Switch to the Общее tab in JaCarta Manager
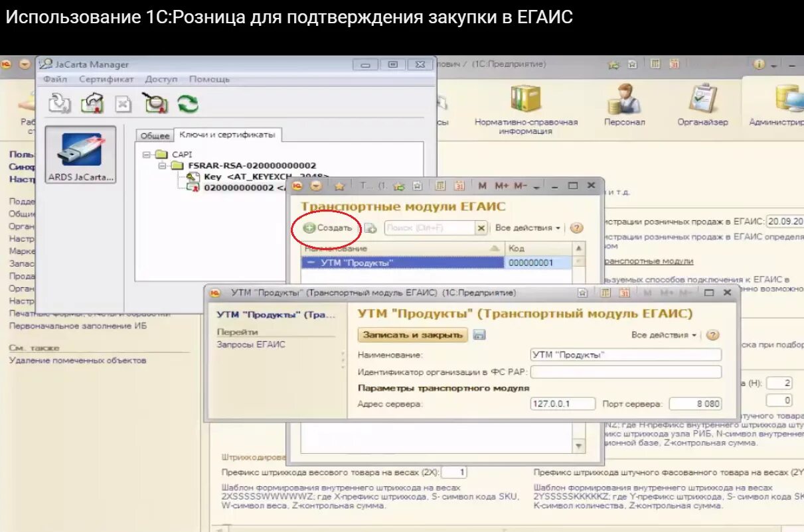The image size is (804, 532). 155,135
